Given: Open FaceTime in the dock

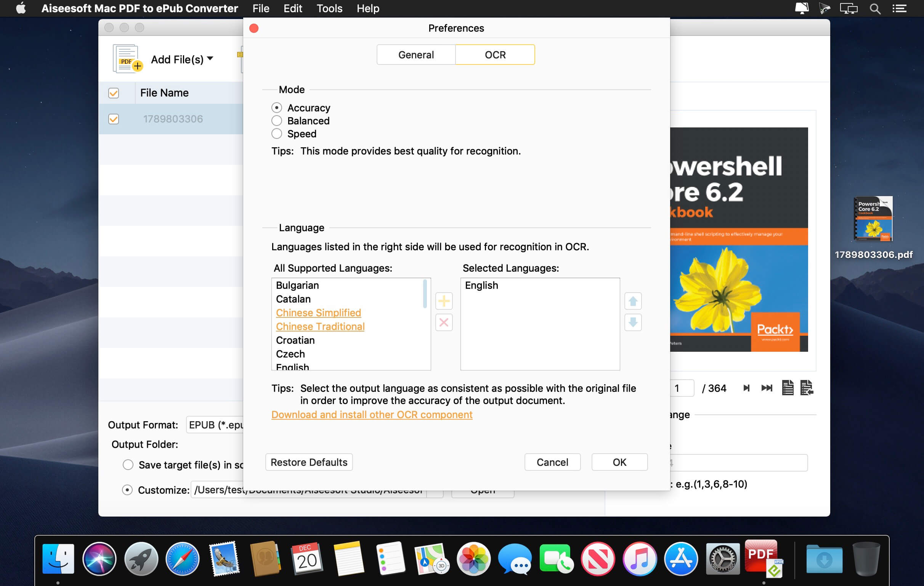Looking at the screenshot, I should pyautogui.click(x=556, y=559).
